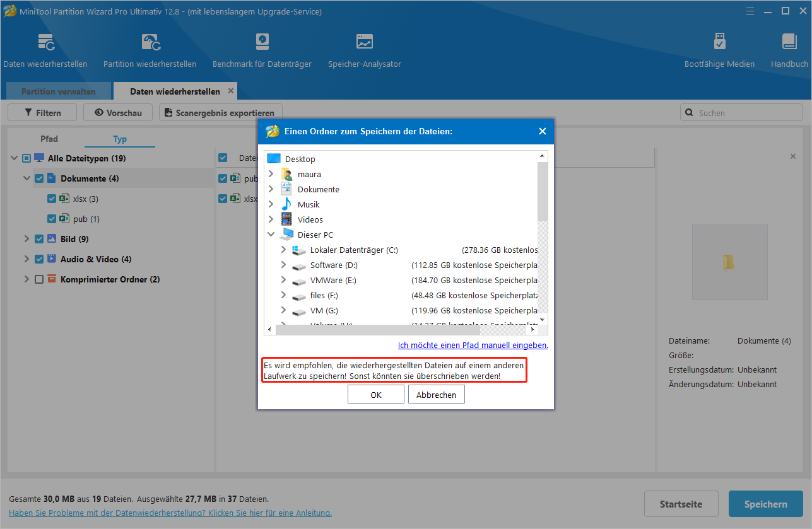The image size is (812, 529).
Task: Close the folder selection dialog
Action: tap(542, 131)
